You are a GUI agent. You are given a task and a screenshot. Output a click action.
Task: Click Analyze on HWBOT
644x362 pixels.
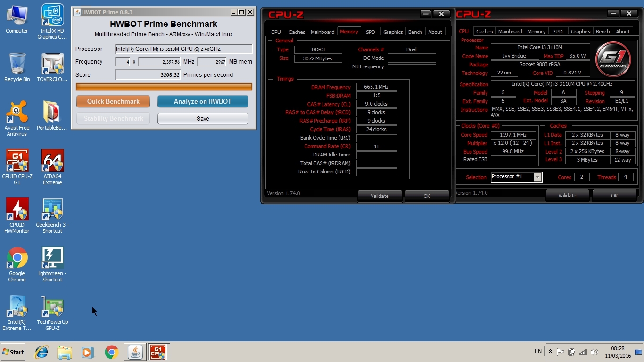point(203,101)
